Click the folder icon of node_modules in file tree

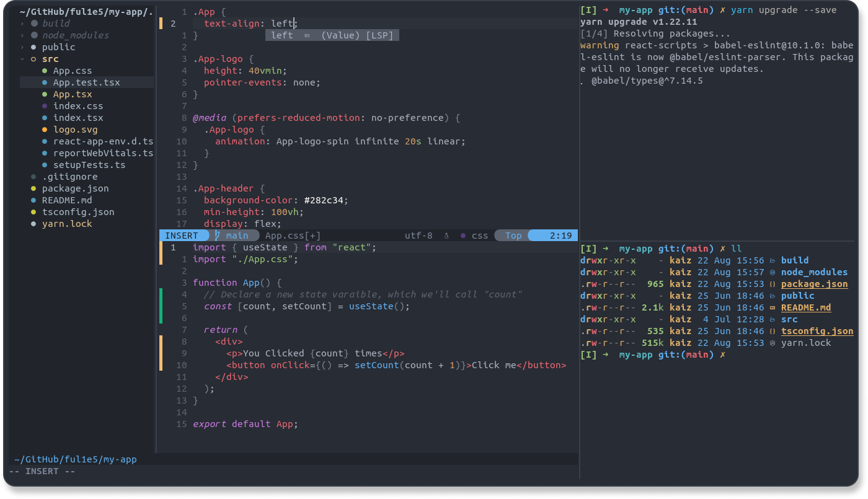(x=34, y=35)
